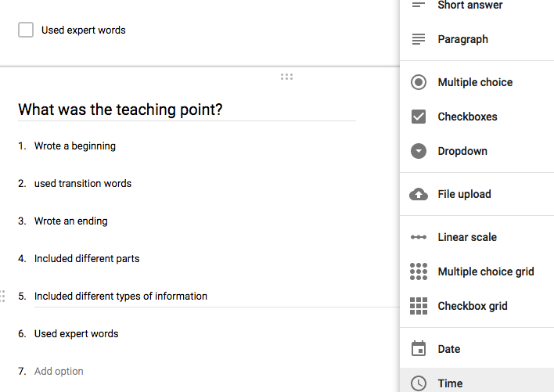Click the Date calendar icon
The height and width of the screenshot is (392, 554).
click(x=419, y=349)
